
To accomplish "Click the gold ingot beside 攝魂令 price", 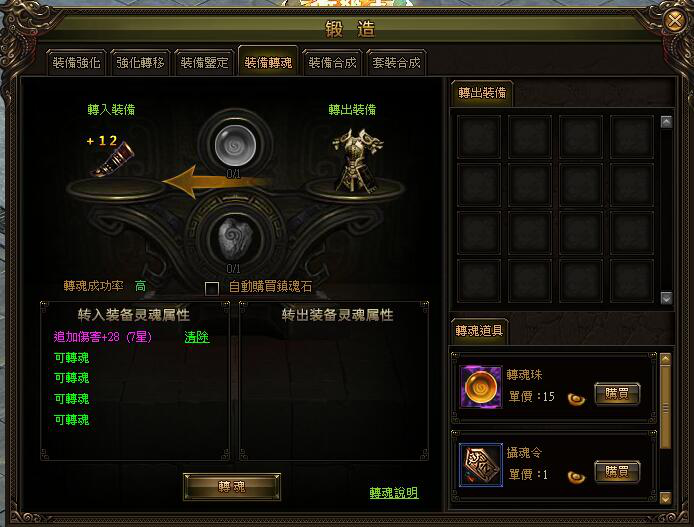I will pyautogui.click(x=576, y=477).
